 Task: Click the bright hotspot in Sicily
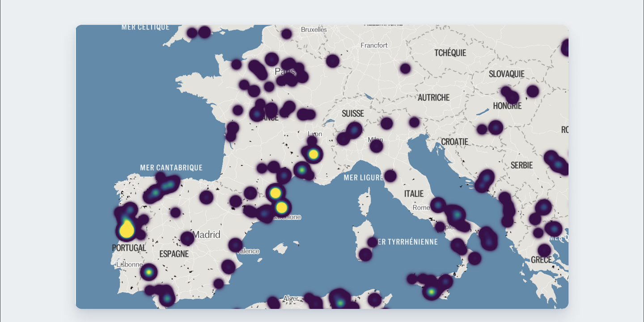coord(431,292)
